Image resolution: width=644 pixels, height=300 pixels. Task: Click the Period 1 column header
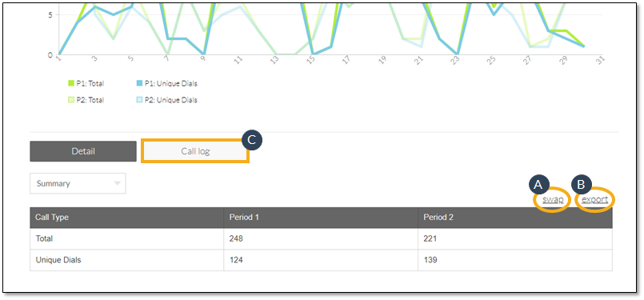coord(321,218)
